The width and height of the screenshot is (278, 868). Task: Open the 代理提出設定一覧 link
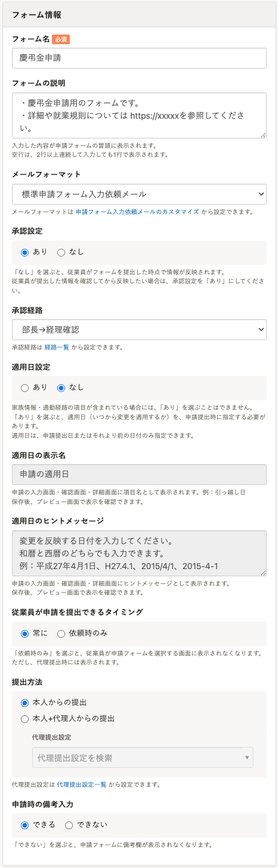click(x=82, y=784)
